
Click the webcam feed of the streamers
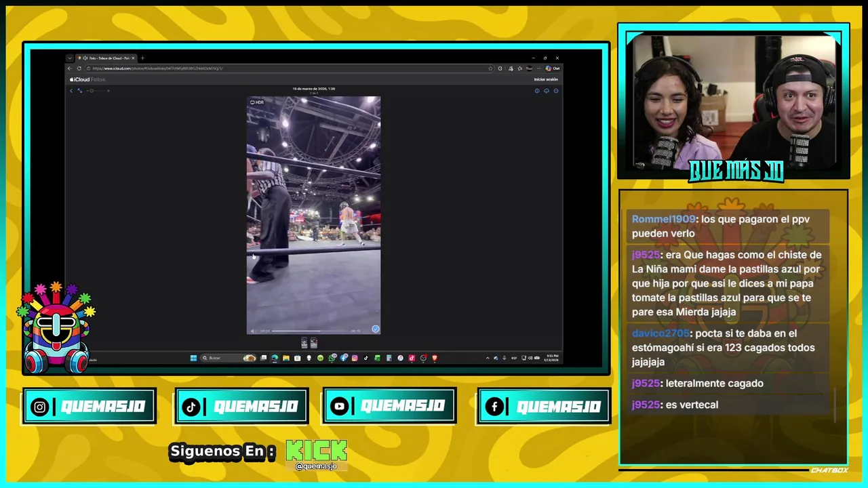(x=734, y=102)
